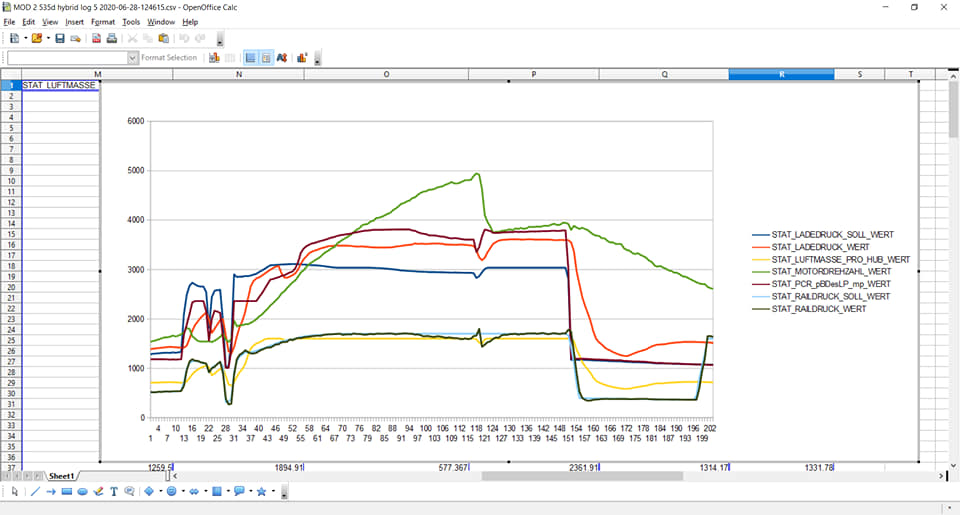The height and width of the screenshot is (515, 960).
Task: Open the Insert menu
Action: pos(75,21)
